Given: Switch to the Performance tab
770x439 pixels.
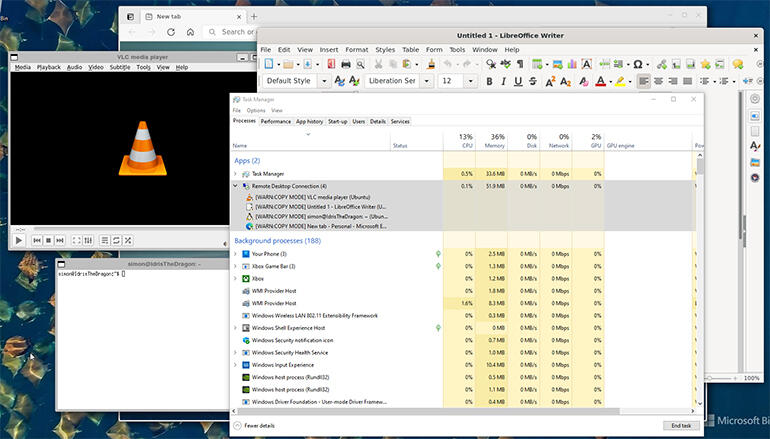Looking at the screenshot, I should point(275,121).
